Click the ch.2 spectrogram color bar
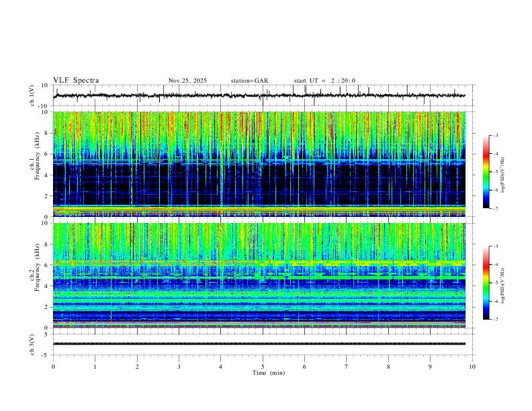The image size is (532, 411). coord(486,283)
